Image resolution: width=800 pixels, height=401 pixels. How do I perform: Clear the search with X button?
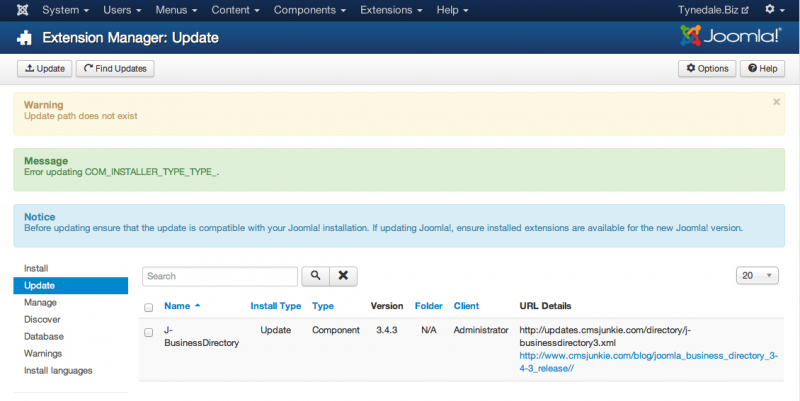pyautogui.click(x=343, y=276)
